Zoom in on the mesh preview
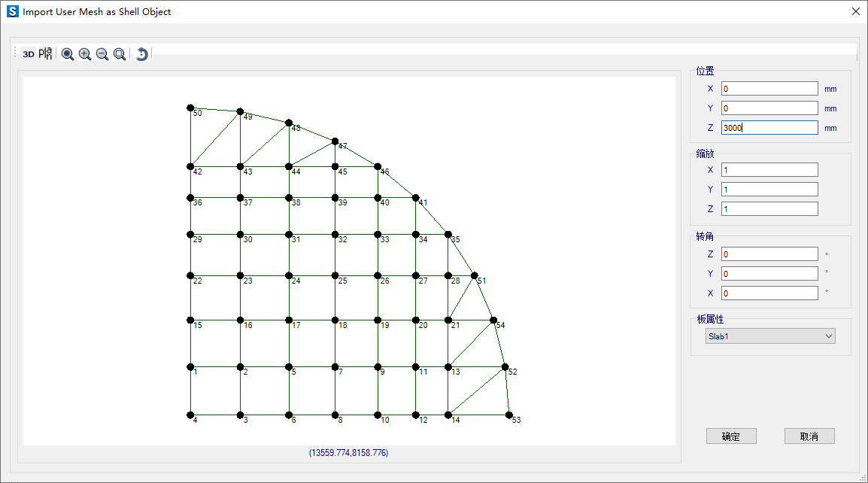868x483 pixels. click(x=85, y=54)
